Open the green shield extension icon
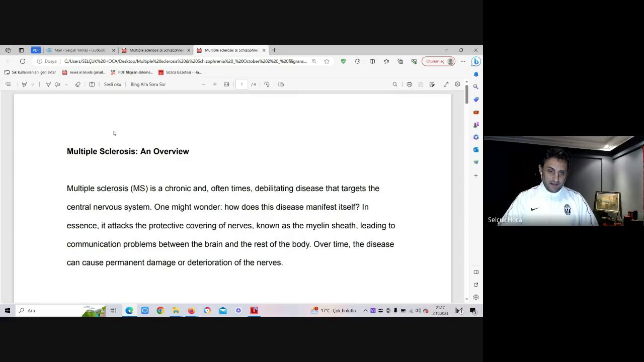Screen dimensions: 644x362 (x=343, y=61)
